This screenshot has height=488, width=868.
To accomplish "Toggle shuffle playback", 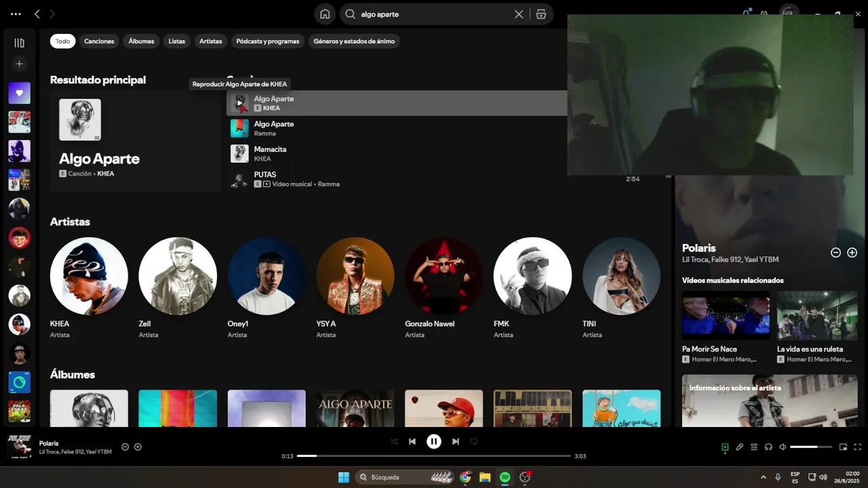I will coord(394,441).
